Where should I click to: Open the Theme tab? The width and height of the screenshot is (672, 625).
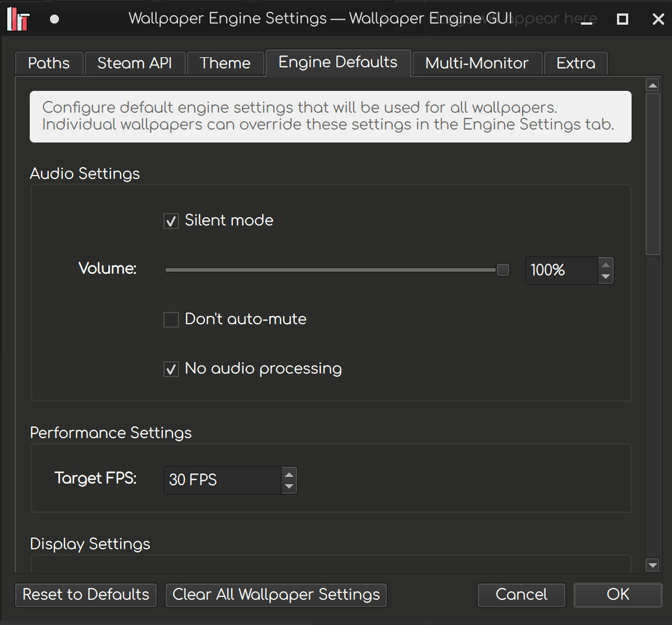(x=225, y=63)
